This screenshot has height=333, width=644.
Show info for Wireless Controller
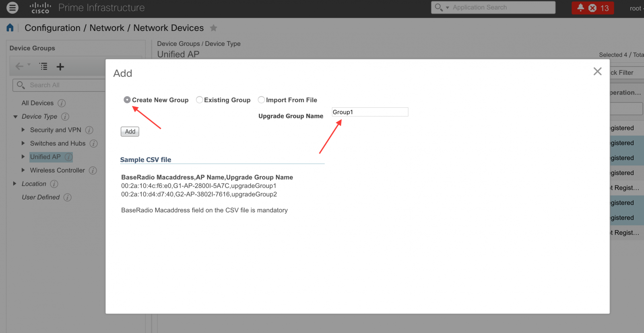[93, 171]
